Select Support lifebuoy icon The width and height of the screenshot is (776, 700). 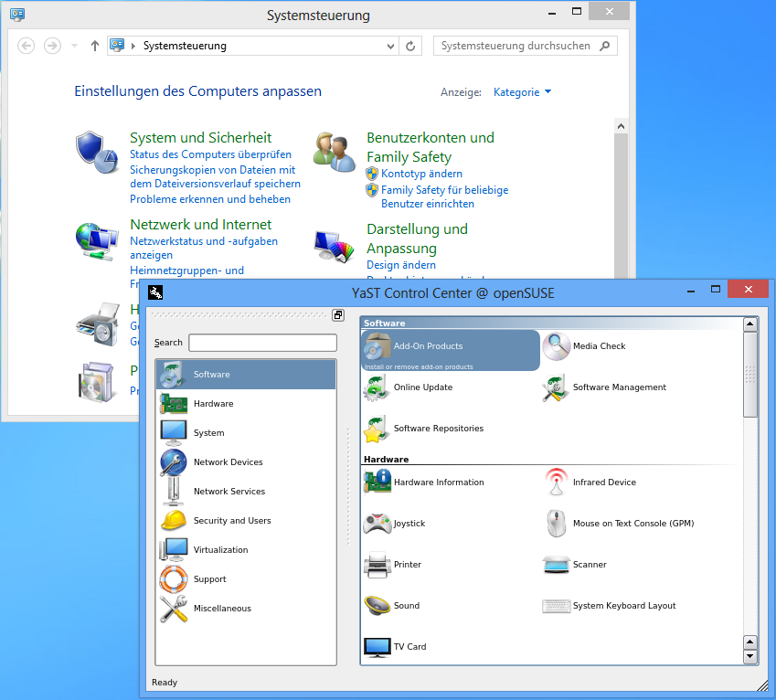[x=174, y=578]
